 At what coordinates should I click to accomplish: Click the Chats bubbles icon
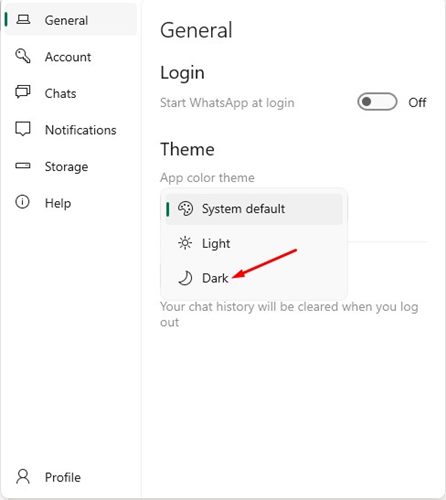[23, 92]
